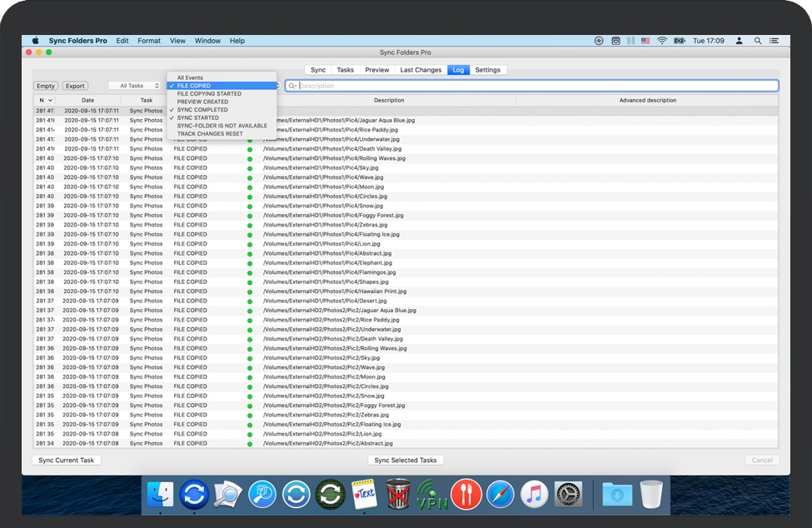Toggle the FILE COPIED event filter
Screen dimensions: 812x528
tap(194, 86)
